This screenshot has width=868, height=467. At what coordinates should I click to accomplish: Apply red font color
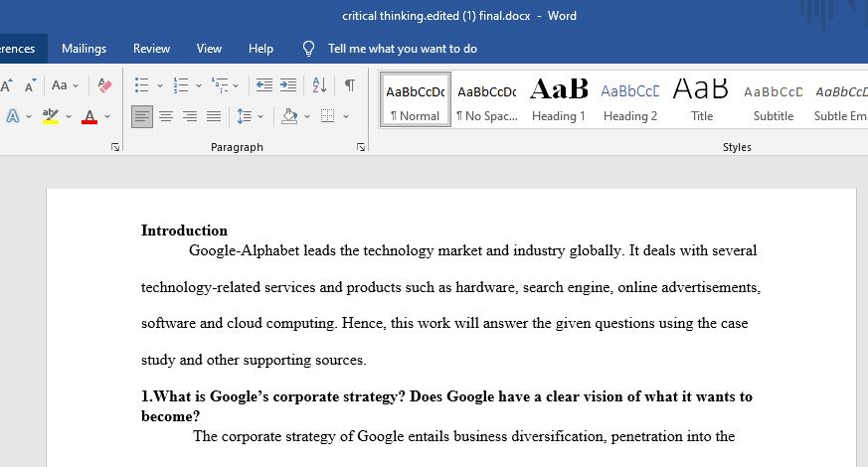(x=89, y=116)
